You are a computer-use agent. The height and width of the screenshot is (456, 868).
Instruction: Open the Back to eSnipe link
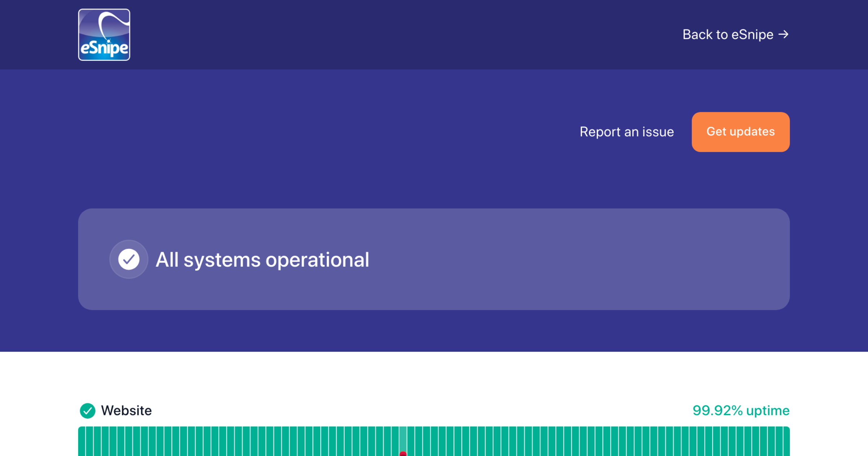(728, 35)
